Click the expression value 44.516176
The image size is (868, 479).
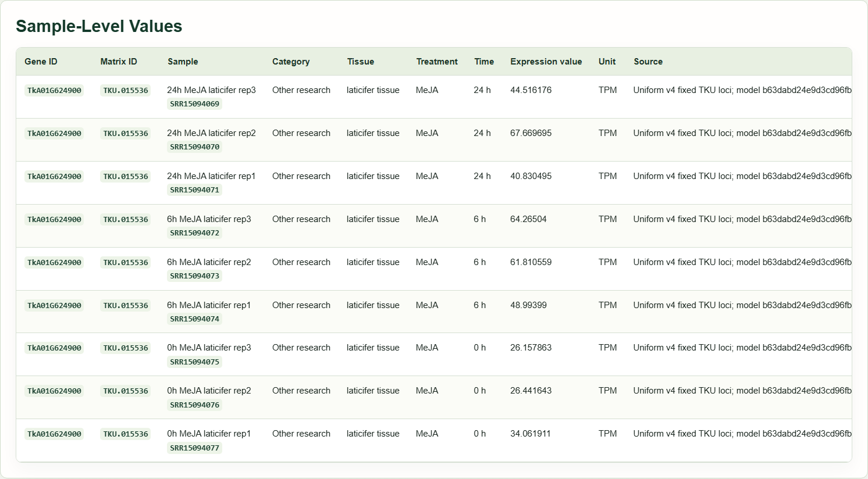pyautogui.click(x=531, y=90)
